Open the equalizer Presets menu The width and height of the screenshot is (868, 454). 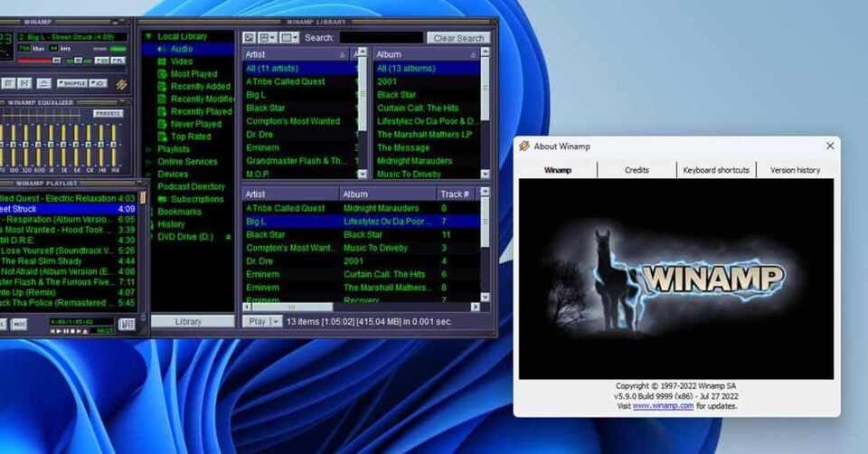pyautogui.click(x=108, y=114)
